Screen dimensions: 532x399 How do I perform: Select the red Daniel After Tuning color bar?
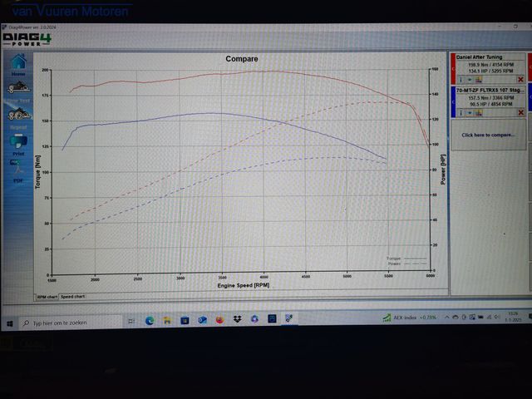click(453, 68)
